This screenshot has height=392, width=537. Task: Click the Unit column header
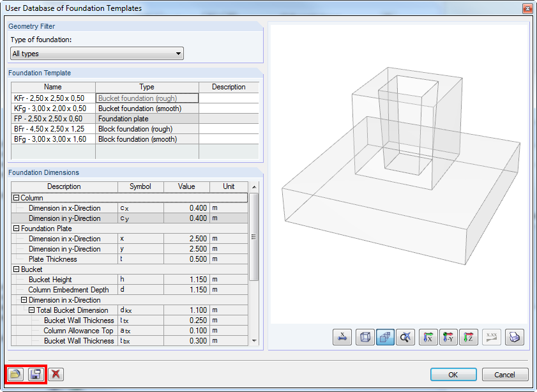click(229, 186)
